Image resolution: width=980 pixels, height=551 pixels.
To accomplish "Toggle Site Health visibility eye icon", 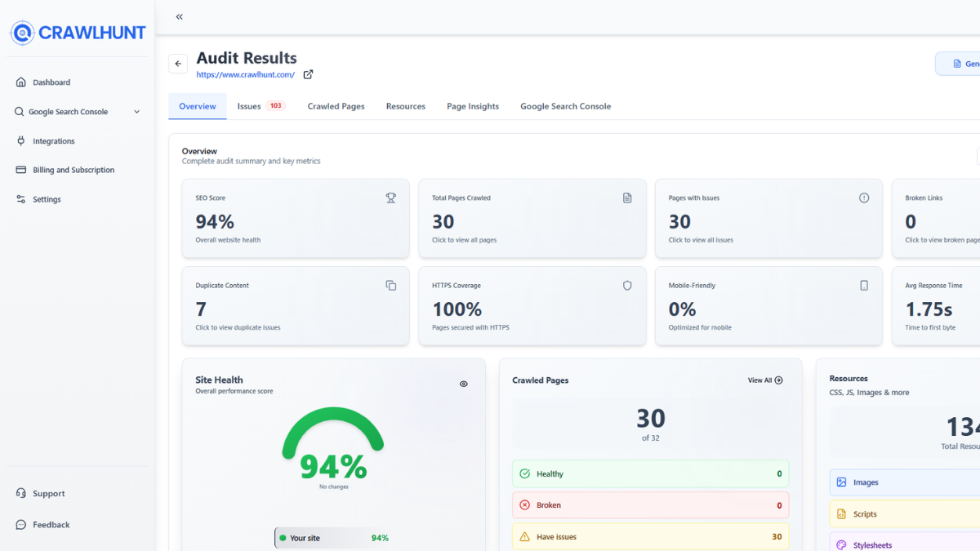I will click(x=464, y=384).
